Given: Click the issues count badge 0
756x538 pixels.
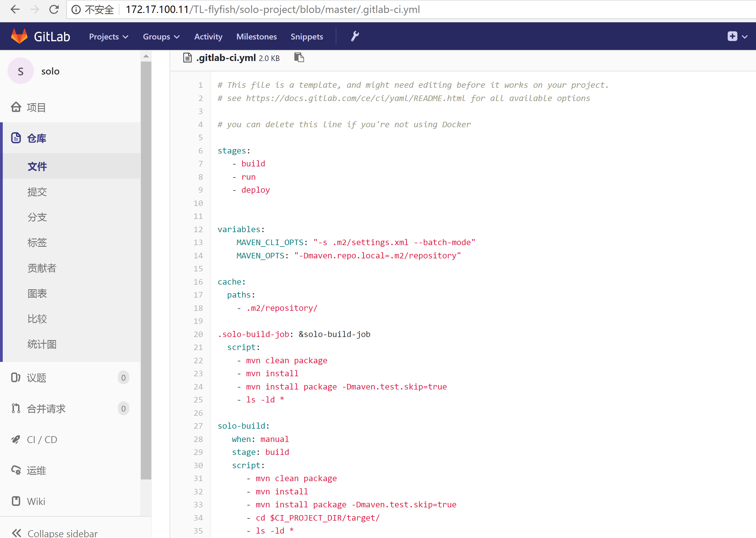Looking at the screenshot, I should click(123, 377).
